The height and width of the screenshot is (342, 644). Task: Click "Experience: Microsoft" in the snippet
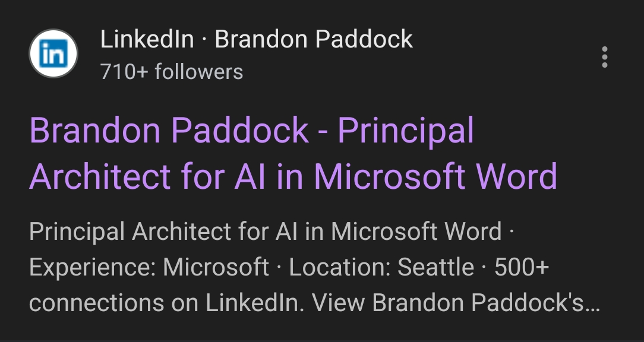coord(149,267)
